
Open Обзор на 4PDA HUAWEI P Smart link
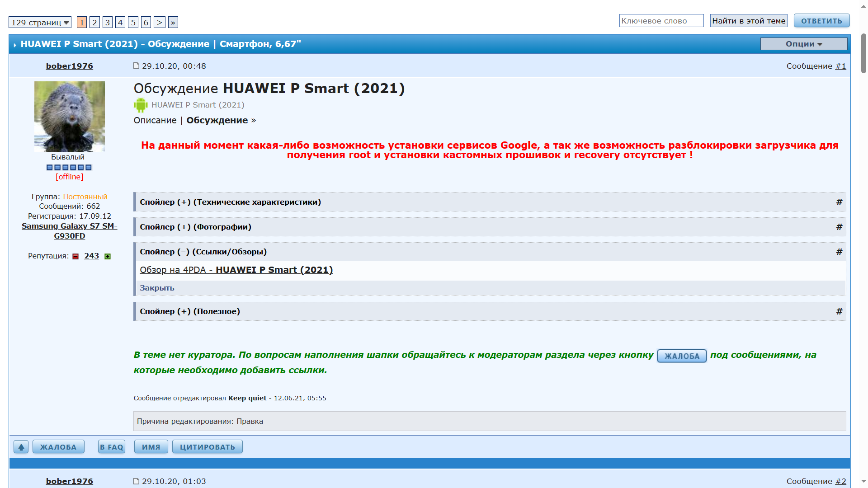(x=236, y=270)
